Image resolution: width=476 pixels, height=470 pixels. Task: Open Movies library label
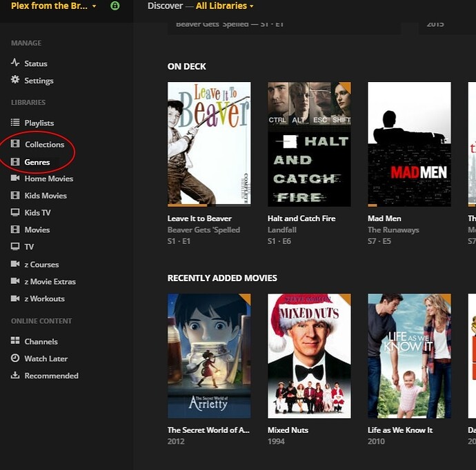point(37,229)
